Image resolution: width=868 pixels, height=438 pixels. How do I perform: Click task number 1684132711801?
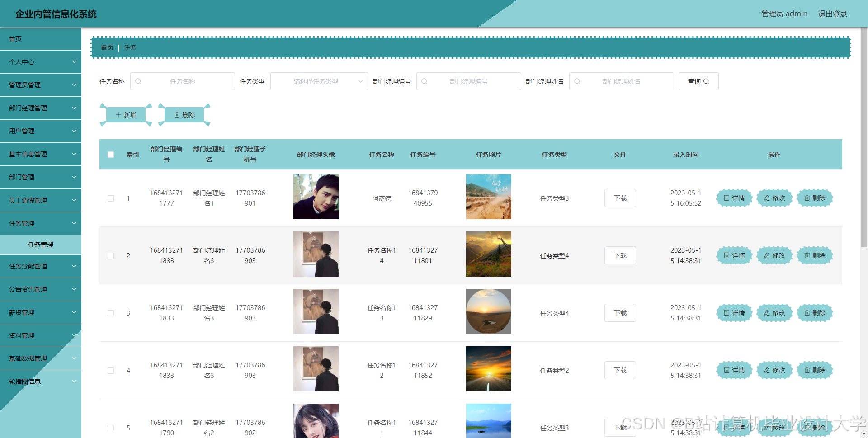click(423, 255)
